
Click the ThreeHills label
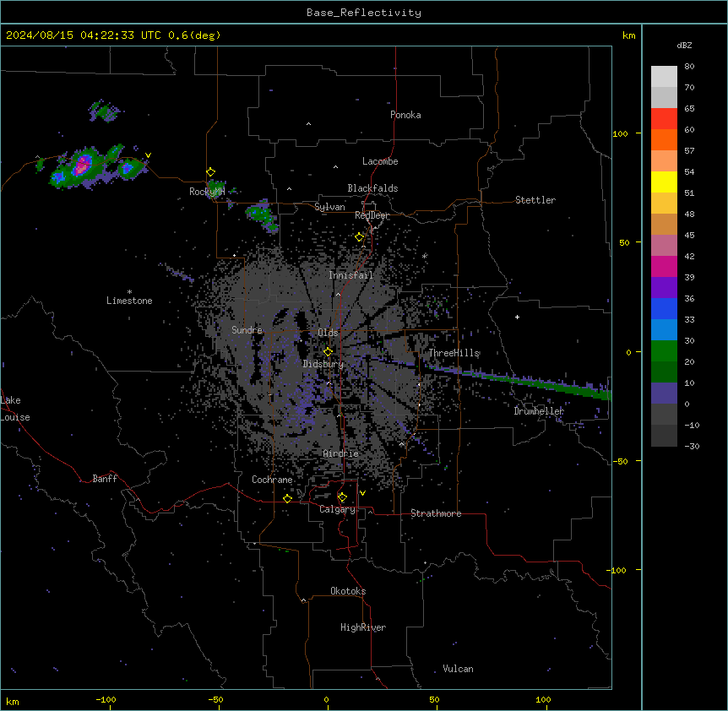(454, 353)
